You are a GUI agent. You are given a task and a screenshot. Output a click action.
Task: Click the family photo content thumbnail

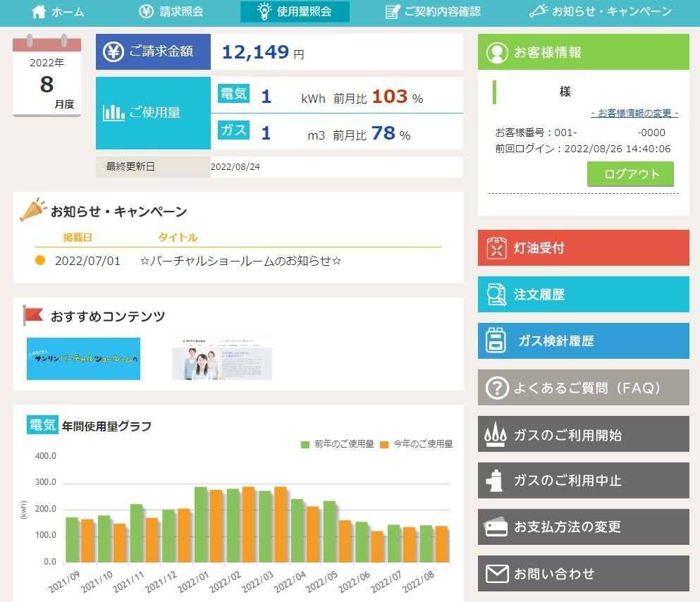point(221,359)
